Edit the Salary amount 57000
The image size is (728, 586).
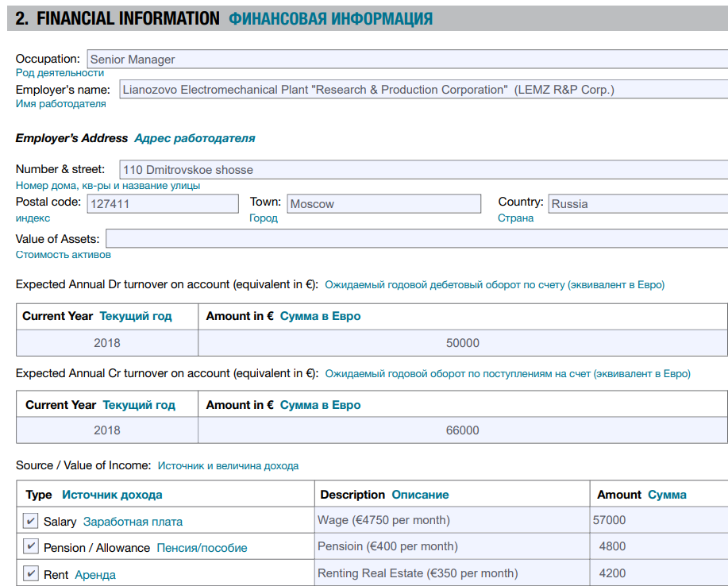[657, 521]
